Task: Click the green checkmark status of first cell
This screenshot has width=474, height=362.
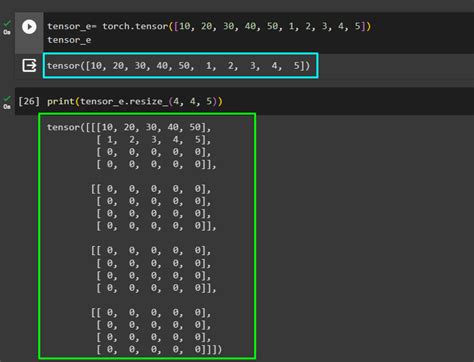Action: pyautogui.click(x=7, y=23)
